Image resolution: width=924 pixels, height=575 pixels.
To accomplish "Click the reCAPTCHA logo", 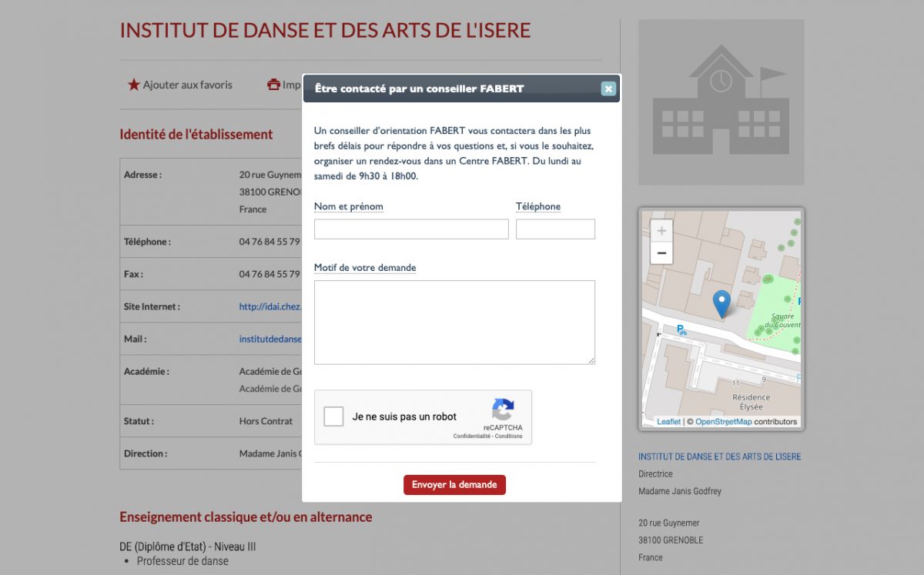I will pos(503,410).
